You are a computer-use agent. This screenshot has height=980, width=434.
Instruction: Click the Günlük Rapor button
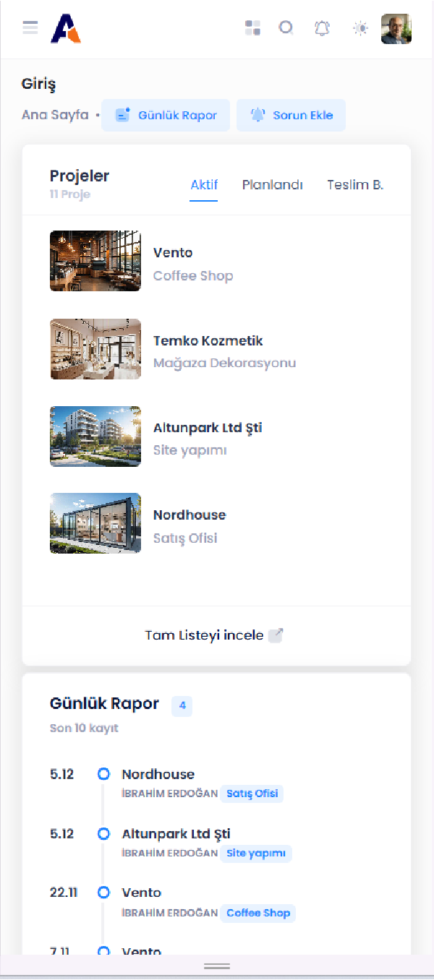[166, 116]
